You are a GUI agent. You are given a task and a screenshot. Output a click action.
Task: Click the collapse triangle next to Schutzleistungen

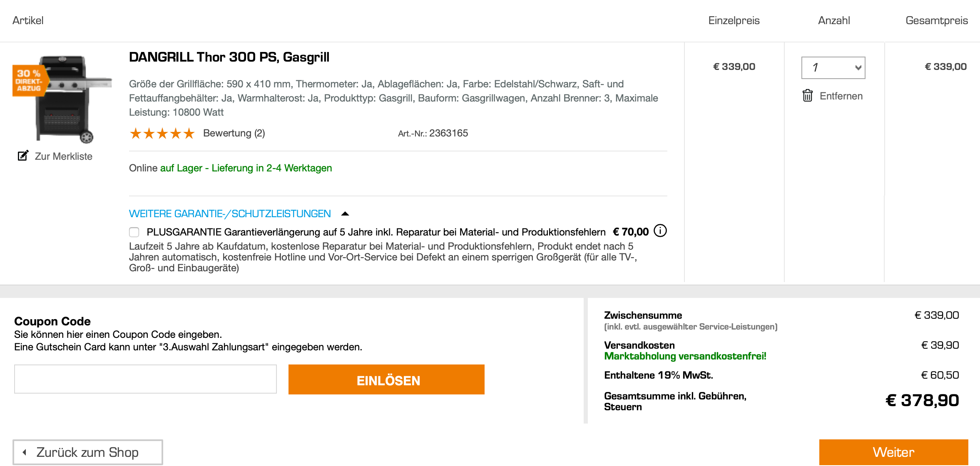click(345, 213)
